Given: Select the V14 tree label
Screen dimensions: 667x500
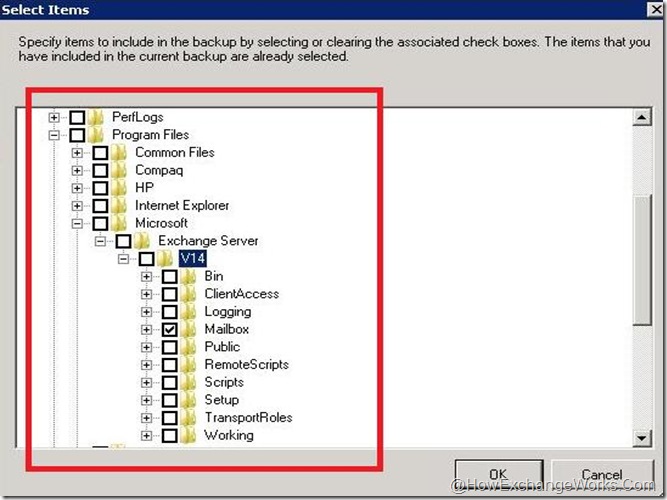Looking at the screenshot, I should coord(193,258).
